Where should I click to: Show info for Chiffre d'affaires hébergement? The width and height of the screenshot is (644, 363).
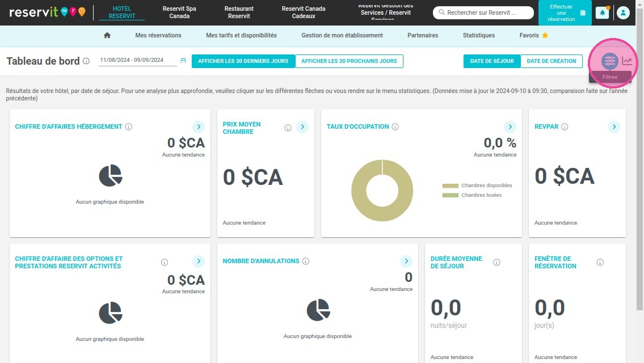click(129, 126)
